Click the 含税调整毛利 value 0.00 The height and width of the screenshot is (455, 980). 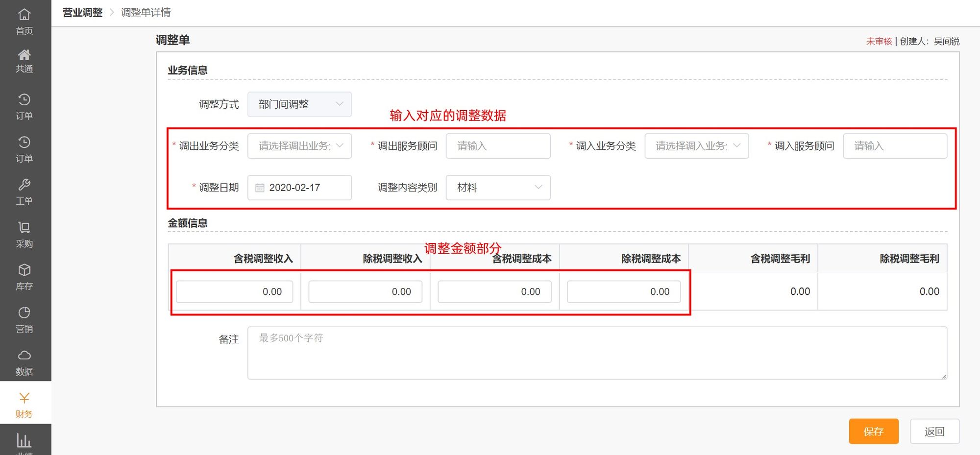click(x=800, y=291)
